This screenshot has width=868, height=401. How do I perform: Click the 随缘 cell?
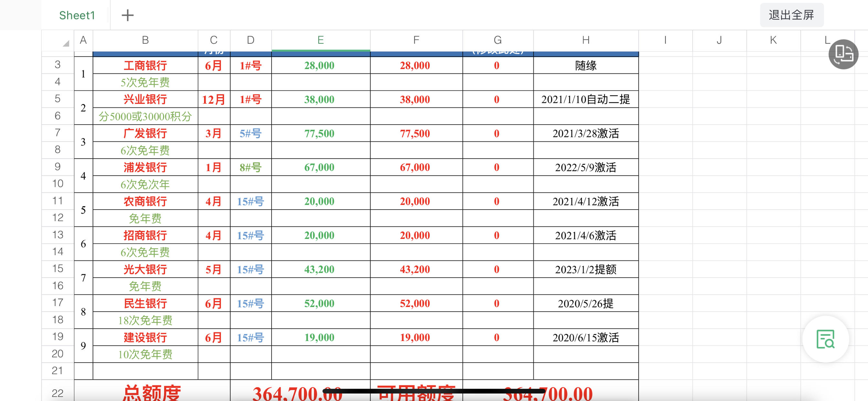click(586, 65)
